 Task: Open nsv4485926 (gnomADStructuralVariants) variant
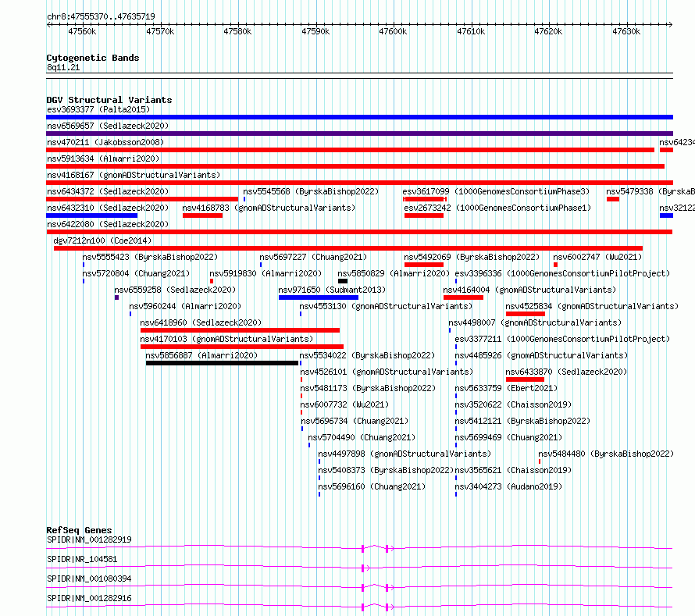541,355
